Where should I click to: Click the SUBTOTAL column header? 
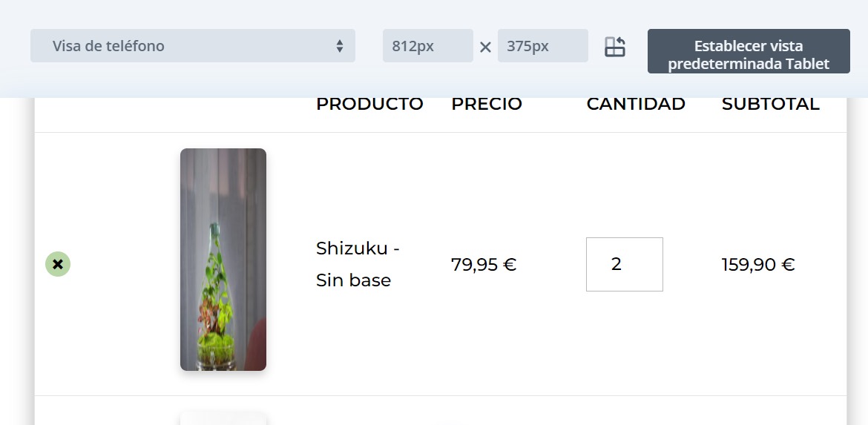point(770,104)
